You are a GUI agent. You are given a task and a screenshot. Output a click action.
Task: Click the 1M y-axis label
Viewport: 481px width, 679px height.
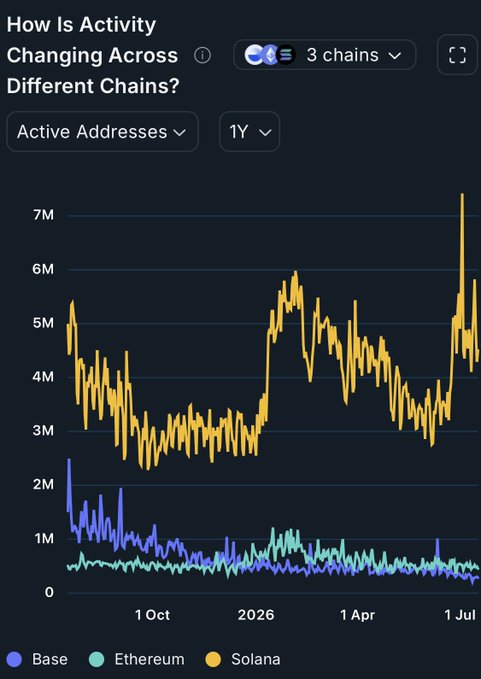click(43, 539)
